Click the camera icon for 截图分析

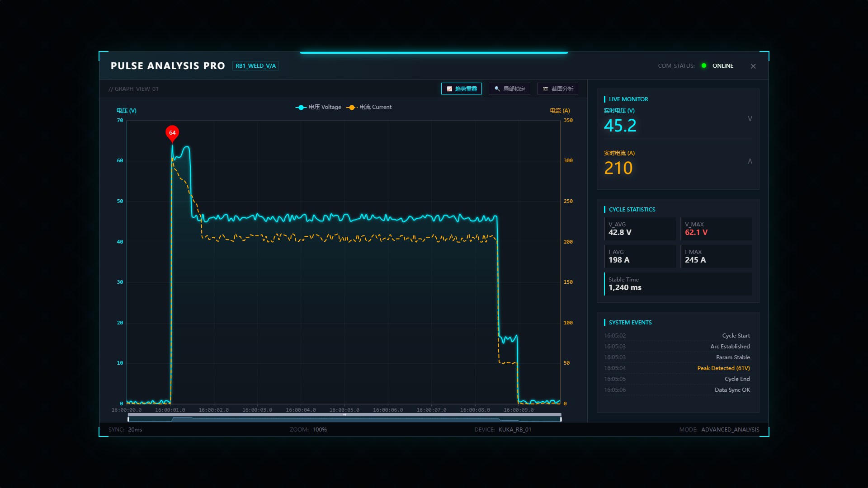[546, 89]
